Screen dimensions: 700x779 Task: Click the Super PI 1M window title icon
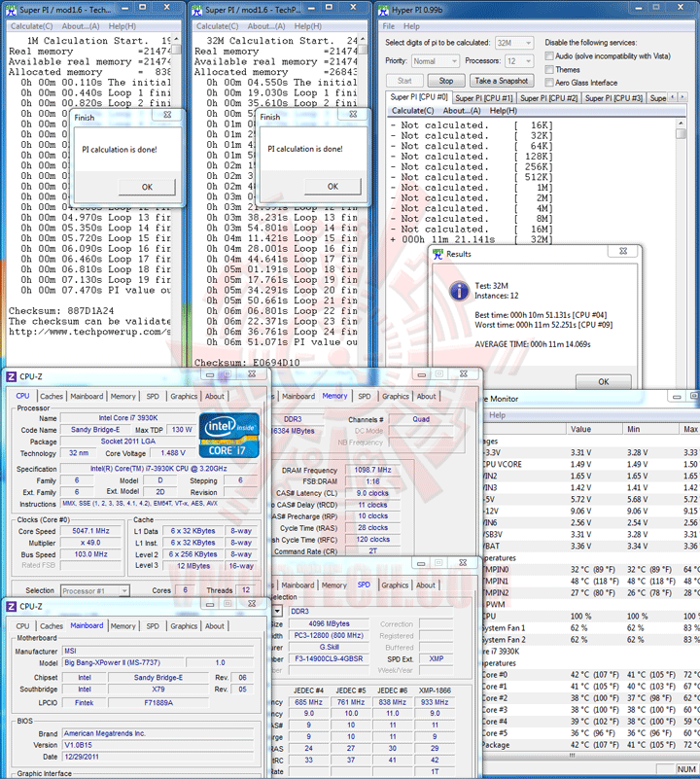tap(11, 10)
